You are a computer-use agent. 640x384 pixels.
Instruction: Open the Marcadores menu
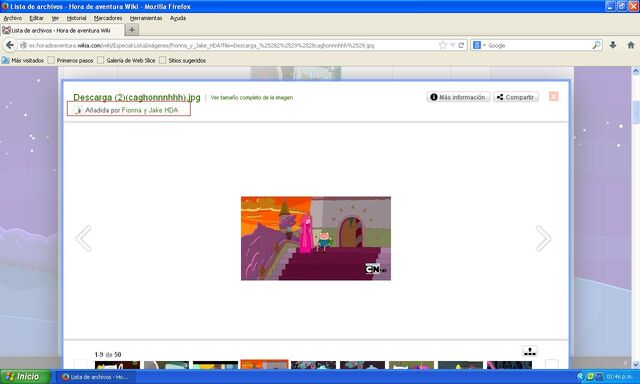pos(108,18)
